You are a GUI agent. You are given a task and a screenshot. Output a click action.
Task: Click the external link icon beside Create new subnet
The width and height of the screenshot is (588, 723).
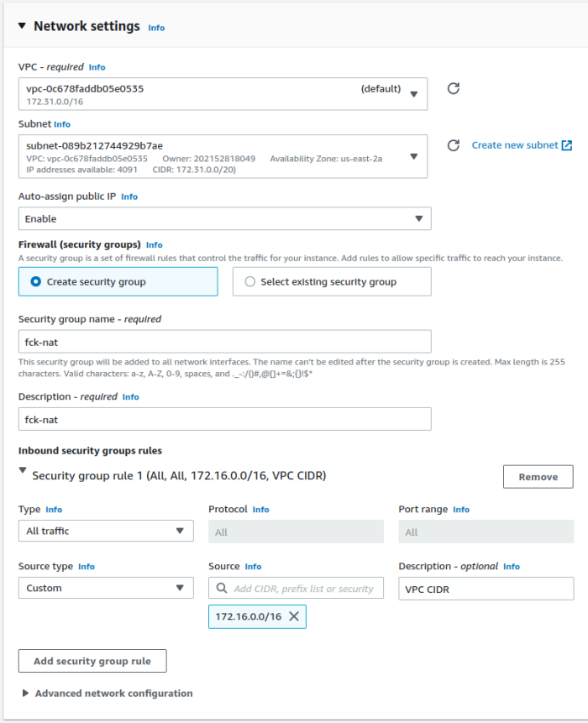[x=569, y=144]
